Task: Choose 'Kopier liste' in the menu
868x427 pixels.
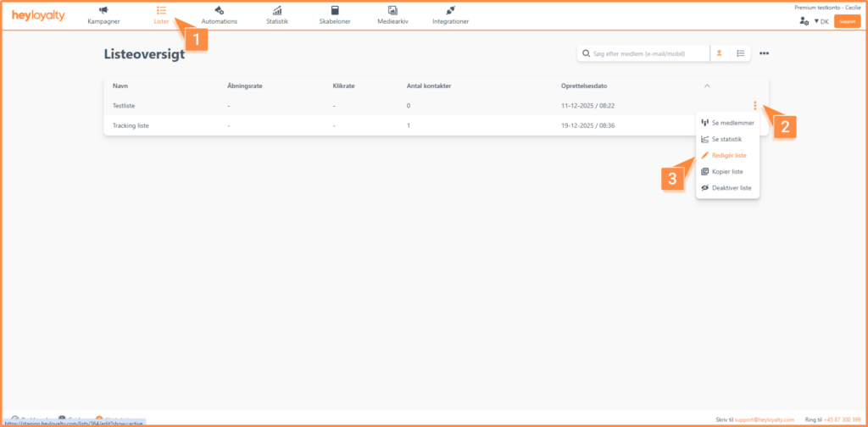Action: coord(727,171)
